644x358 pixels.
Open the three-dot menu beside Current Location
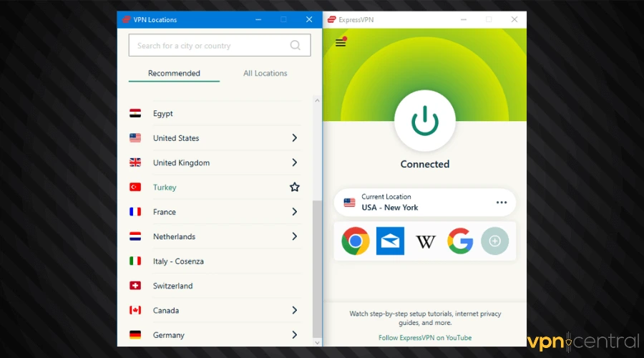coord(502,202)
